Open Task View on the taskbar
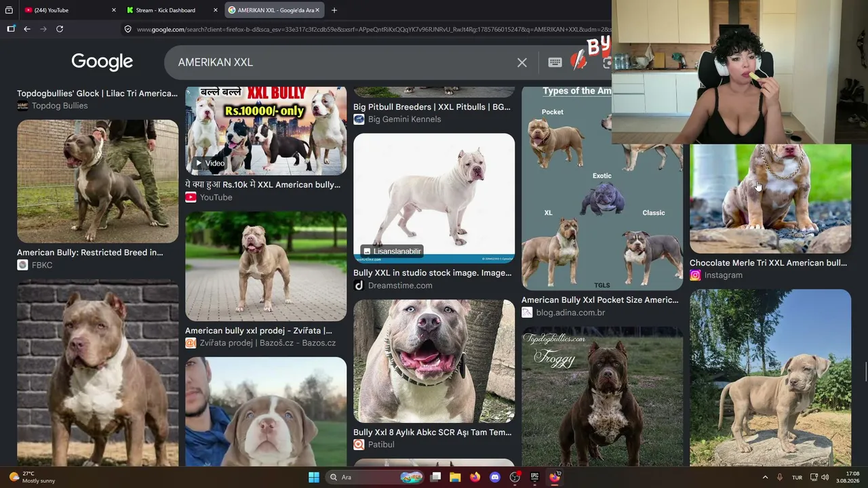The height and width of the screenshot is (488, 868). pos(436,477)
